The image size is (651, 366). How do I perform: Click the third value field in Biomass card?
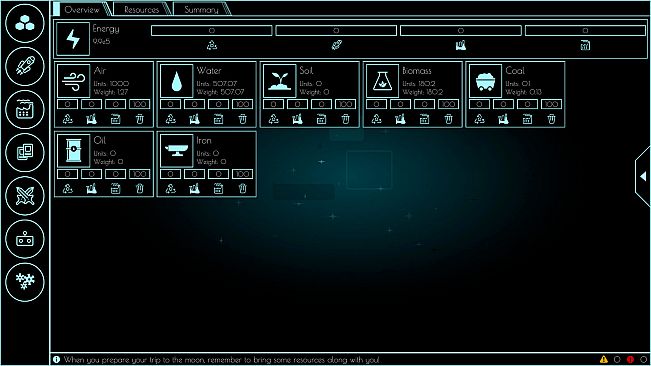424,104
